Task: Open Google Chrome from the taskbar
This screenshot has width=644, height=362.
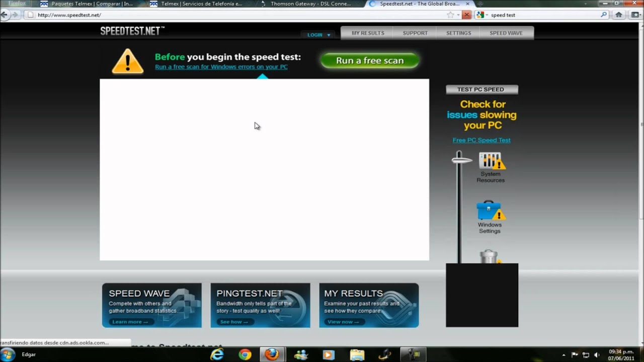Action: click(x=245, y=354)
